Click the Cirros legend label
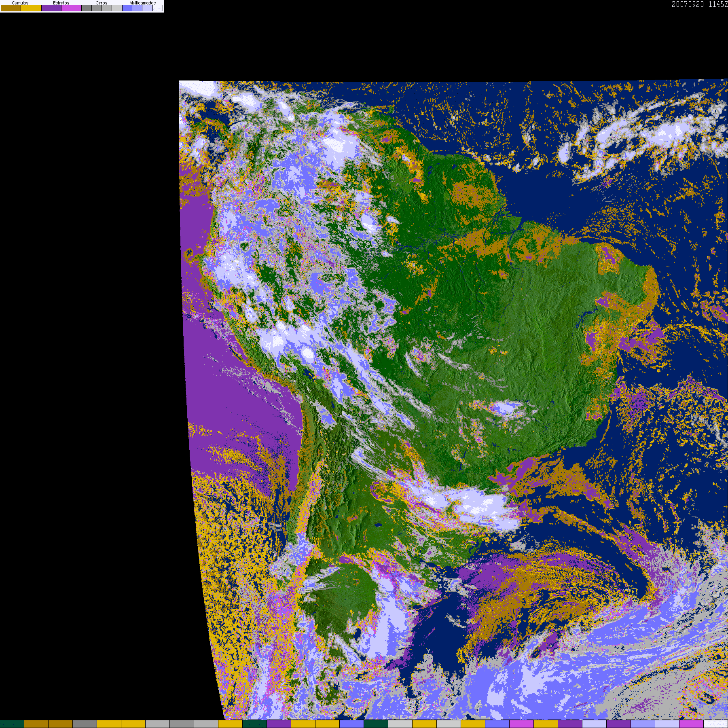This screenshot has height=728, width=728. [x=102, y=3]
